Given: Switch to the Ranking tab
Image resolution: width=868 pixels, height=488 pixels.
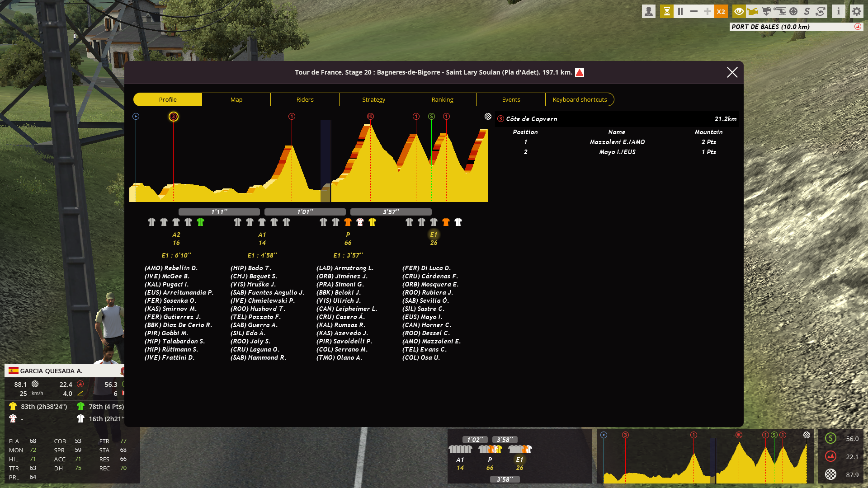Looking at the screenshot, I should pyautogui.click(x=443, y=99).
